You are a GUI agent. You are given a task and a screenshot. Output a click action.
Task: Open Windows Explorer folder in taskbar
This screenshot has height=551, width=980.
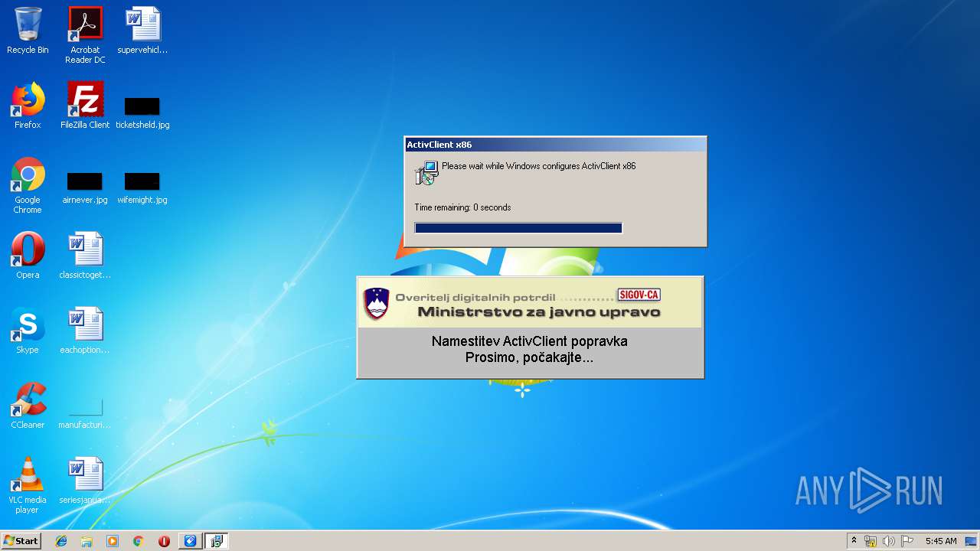[x=87, y=541]
